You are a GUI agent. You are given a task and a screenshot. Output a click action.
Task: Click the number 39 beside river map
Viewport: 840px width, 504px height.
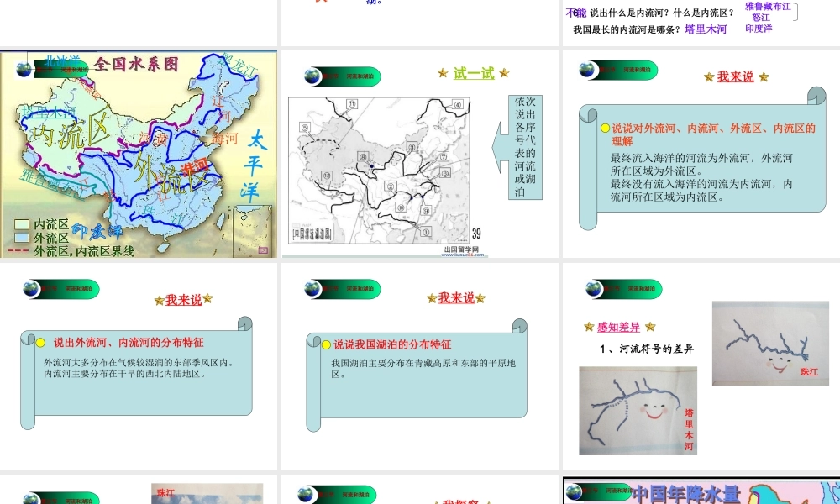pos(476,234)
